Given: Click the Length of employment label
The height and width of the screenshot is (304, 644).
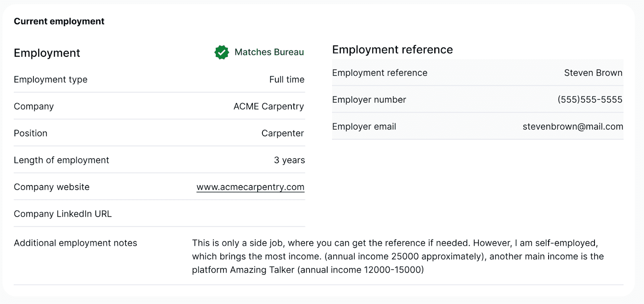Looking at the screenshot, I should click(61, 160).
